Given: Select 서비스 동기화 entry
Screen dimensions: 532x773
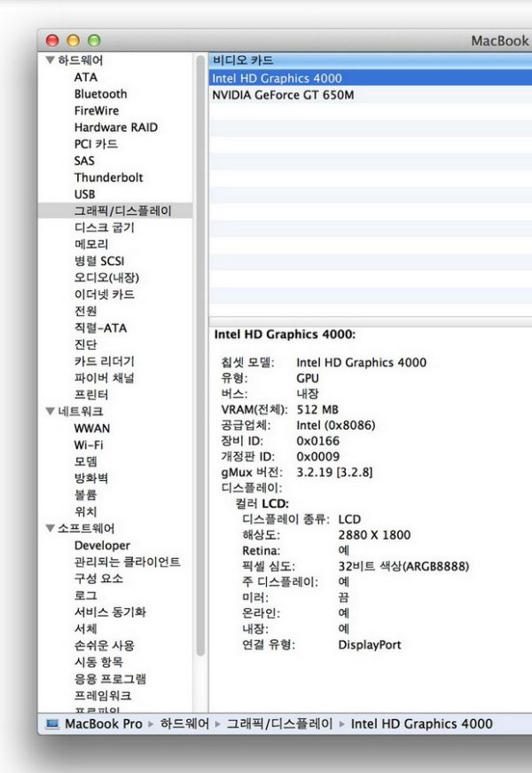Looking at the screenshot, I should pos(110,612).
